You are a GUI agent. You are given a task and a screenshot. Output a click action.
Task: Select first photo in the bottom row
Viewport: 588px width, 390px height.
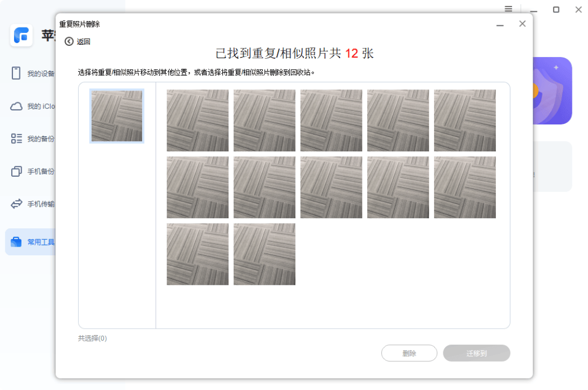198,254
